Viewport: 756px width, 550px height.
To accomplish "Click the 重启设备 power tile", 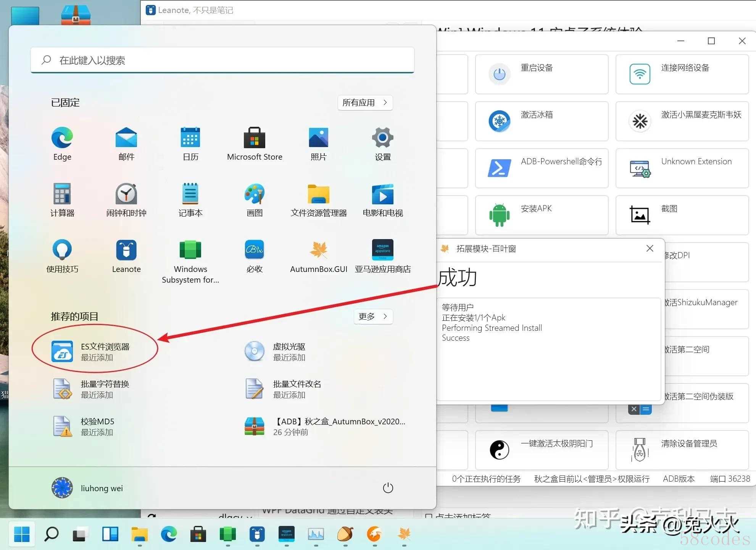I will (x=542, y=74).
